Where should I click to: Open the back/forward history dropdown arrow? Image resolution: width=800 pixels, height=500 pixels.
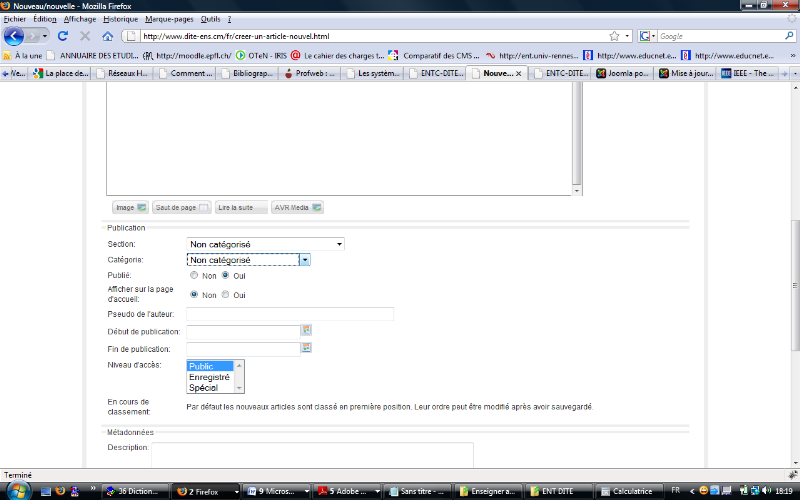(45, 36)
